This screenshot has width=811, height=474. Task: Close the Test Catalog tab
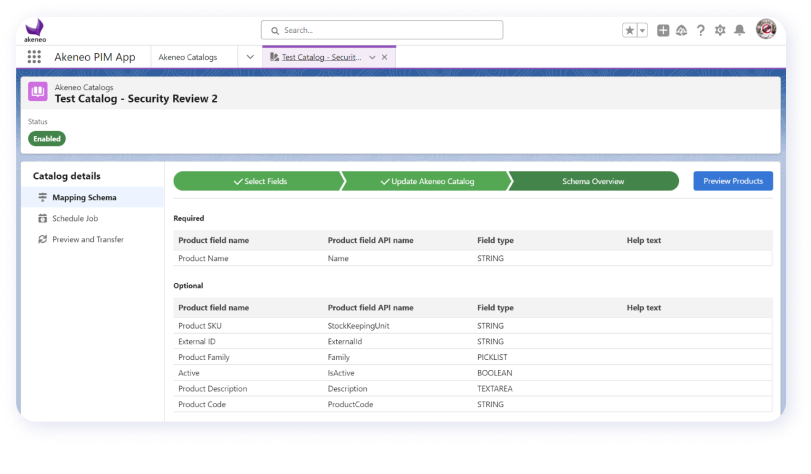[385, 57]
